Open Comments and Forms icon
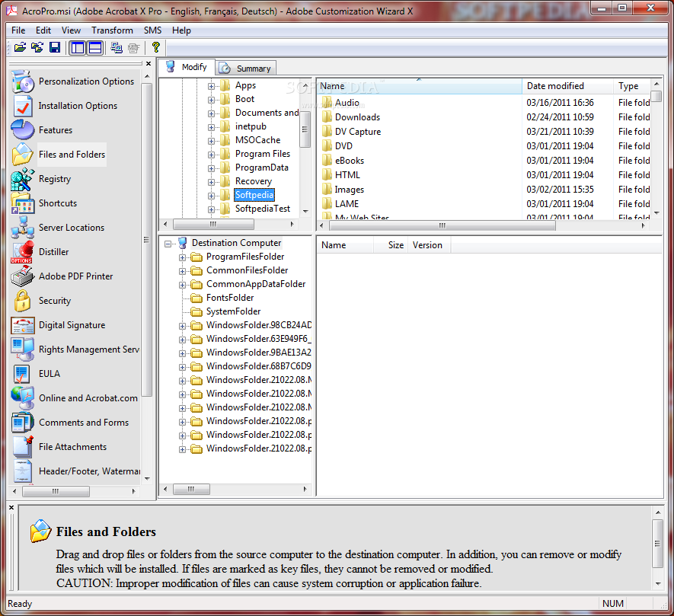 23,422
